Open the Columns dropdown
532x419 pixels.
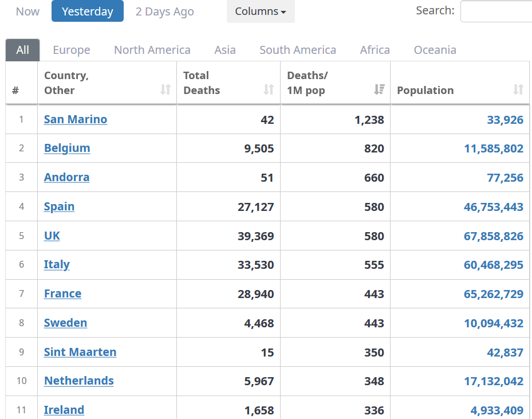point(261,11)
